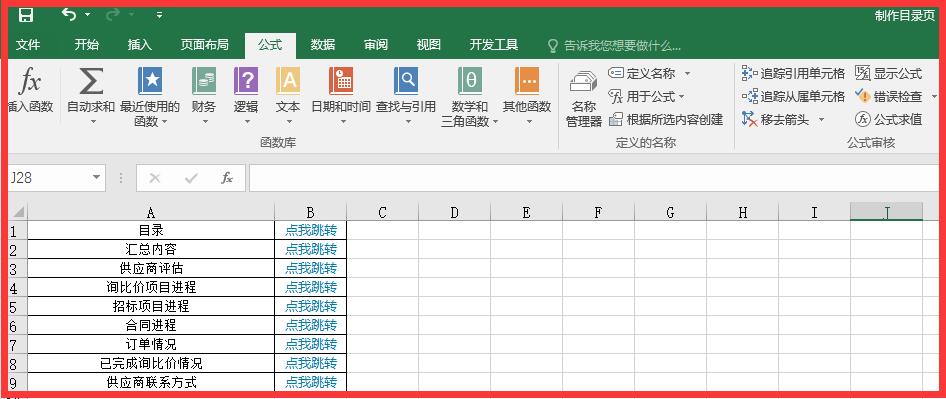
Task: Open the Customize Quick Access Toolbar arrow
Action: point(159,15)
